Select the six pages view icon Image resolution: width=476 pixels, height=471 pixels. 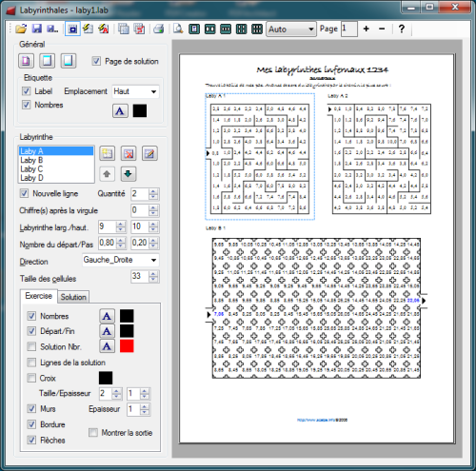pyautogui.click(x=257, y=29)
